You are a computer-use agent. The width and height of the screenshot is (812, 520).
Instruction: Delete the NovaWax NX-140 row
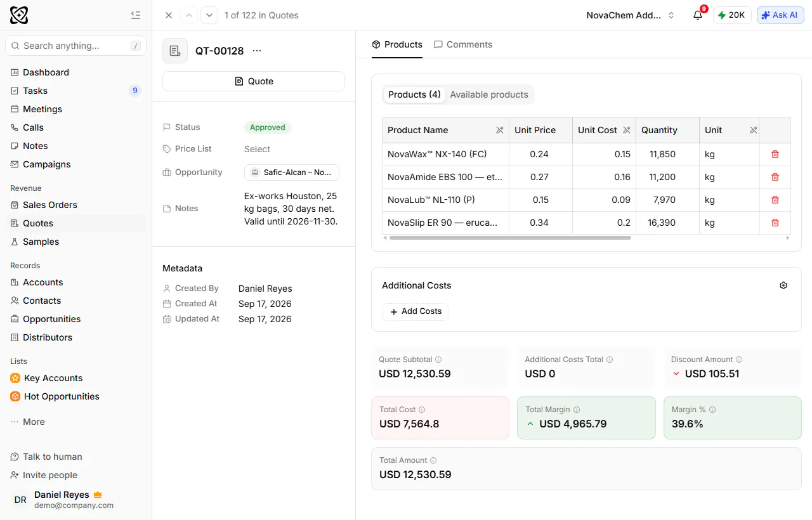tap(775, 154)
